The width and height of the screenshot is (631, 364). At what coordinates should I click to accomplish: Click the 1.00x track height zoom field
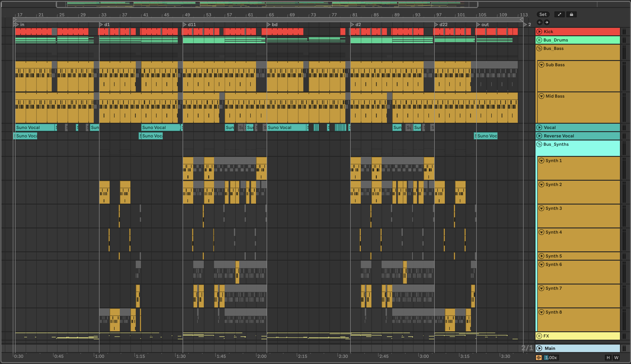(551, 358)
